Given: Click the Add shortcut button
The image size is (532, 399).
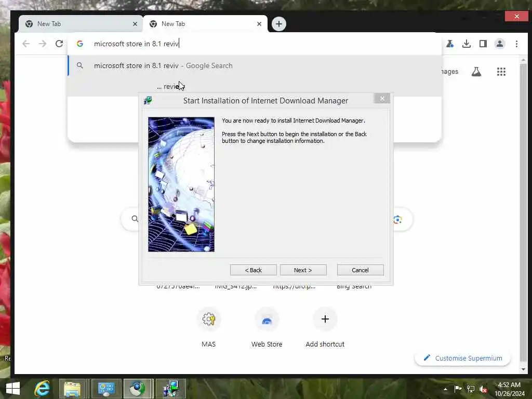Looking at the screenshot, I should tap(325, 327).
